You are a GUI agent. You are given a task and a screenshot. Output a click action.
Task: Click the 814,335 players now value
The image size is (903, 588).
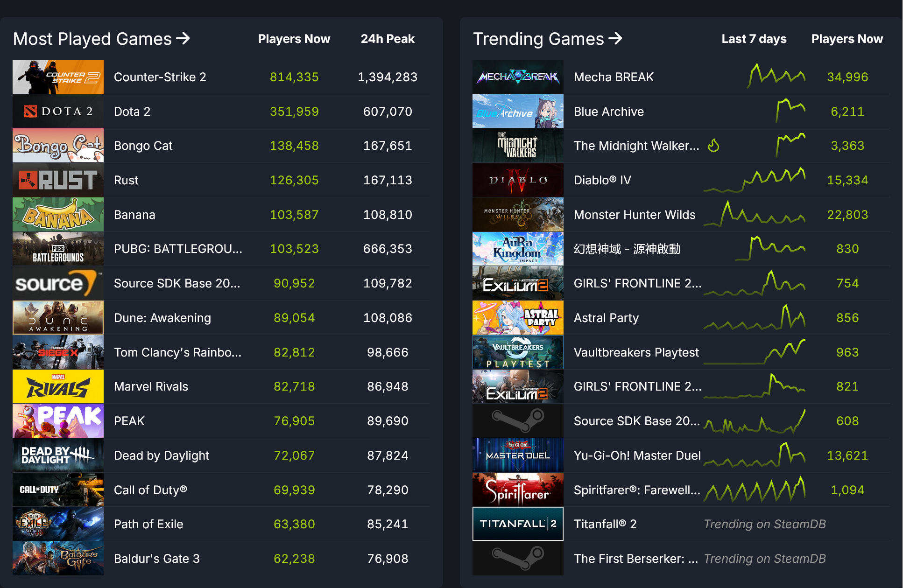click(x=294, y=77)
